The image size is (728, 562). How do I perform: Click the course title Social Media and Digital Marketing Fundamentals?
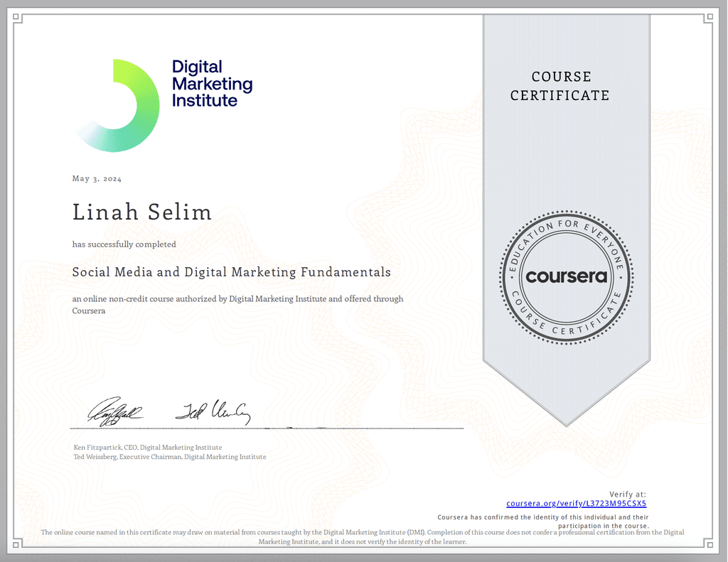[x=231, y=272]
